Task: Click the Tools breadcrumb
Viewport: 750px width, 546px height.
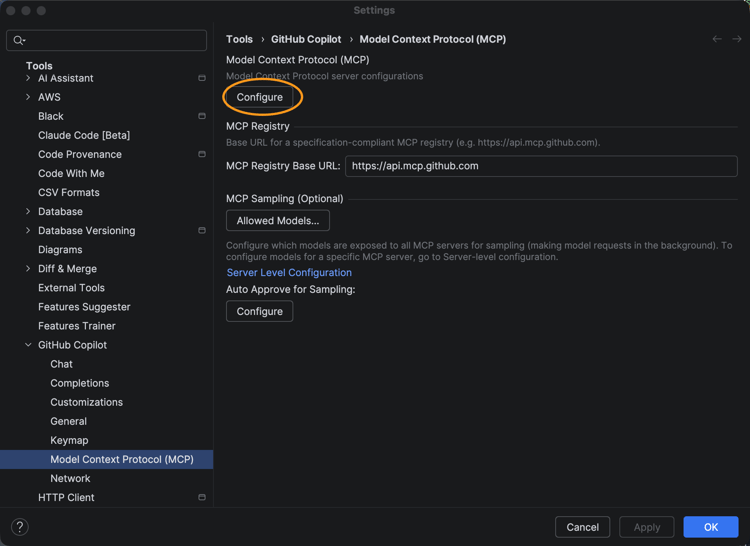Action: pyautogui.click(x=239, y=39)
